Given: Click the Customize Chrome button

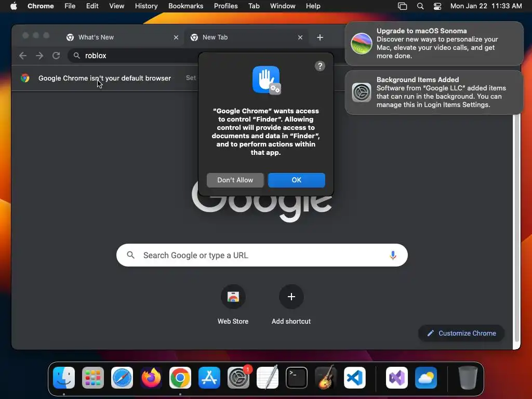Looking at the screenshot, I should click(461, 333).
